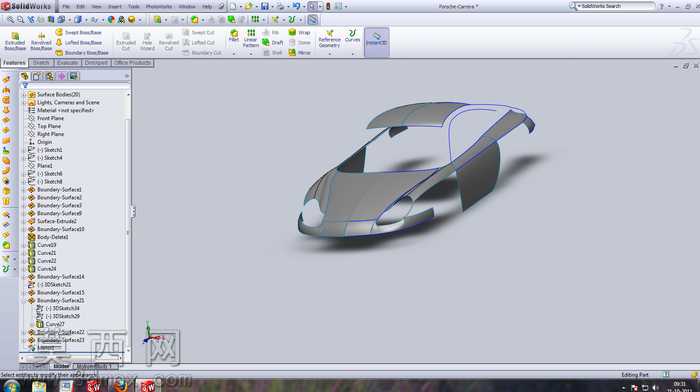
Task: Open the Insert menu
Action: coord(115,7)
